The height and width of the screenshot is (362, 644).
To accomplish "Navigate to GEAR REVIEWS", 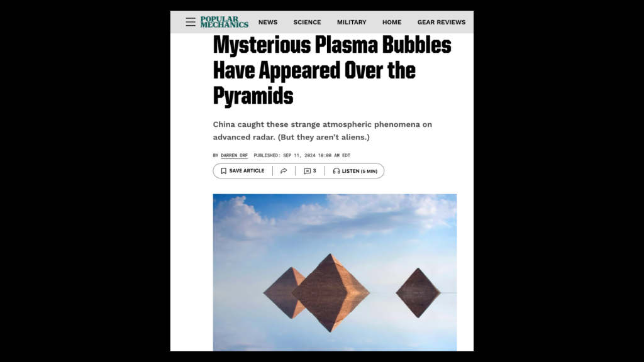I will pyautogui.click(x=441, y=22).
